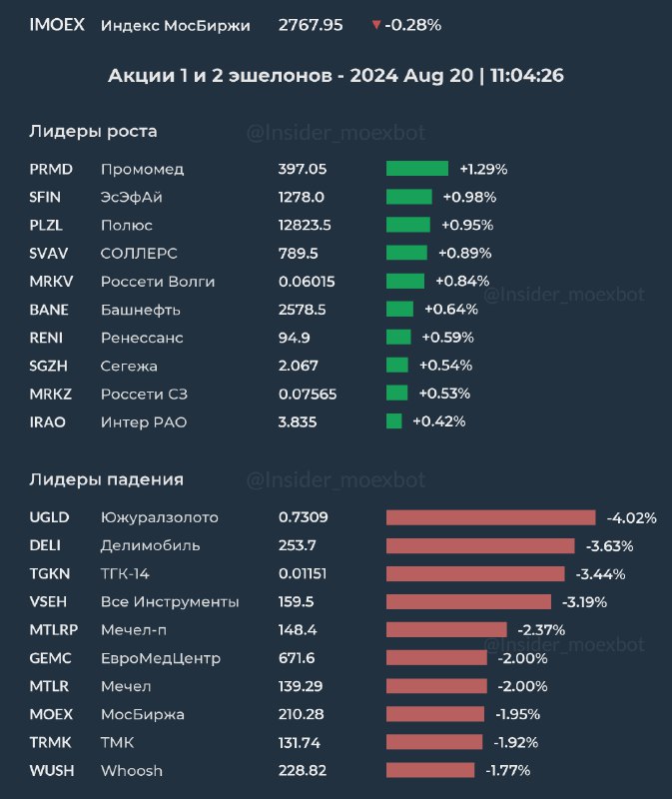
Task: Click the red bar for TGKN ТГК-14
Action: [x=475, y=573]
